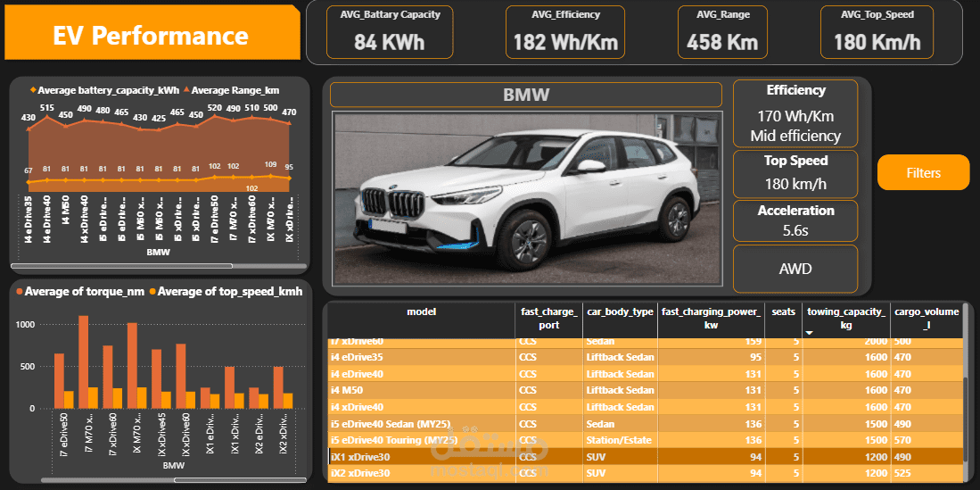Click the 95 charging power cell

tap(711, 357)
